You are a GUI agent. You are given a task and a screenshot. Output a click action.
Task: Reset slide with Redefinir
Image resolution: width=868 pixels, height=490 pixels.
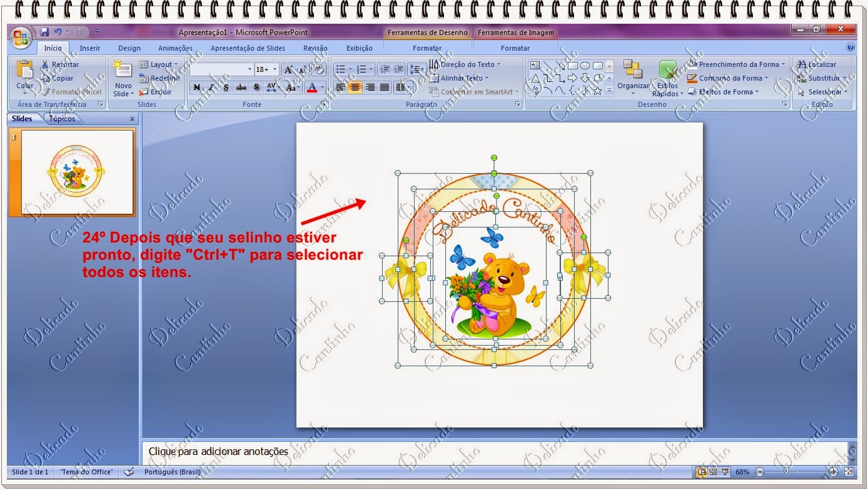(x=159, y=78)
